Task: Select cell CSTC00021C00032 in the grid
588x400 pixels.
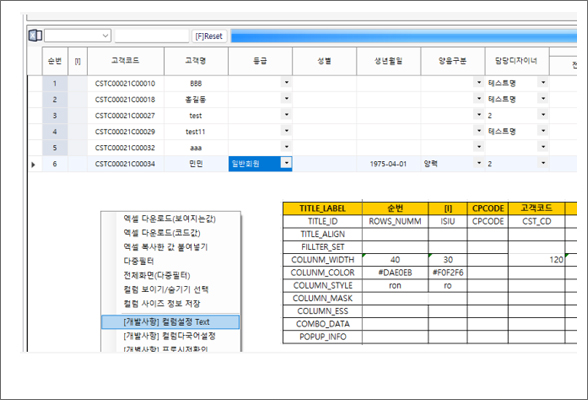Action: coord(125,148)
